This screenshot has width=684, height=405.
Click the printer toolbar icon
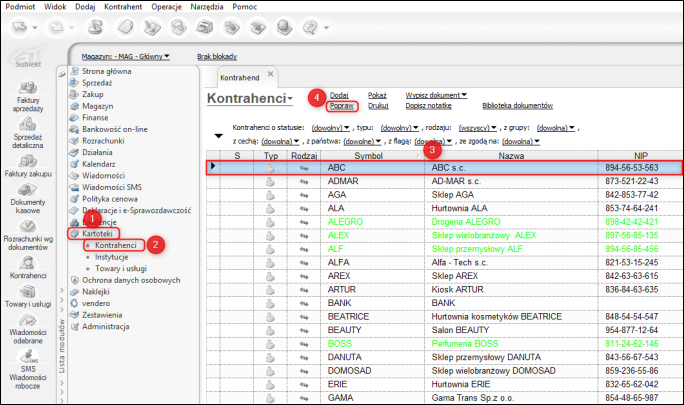tap(204, 27)
